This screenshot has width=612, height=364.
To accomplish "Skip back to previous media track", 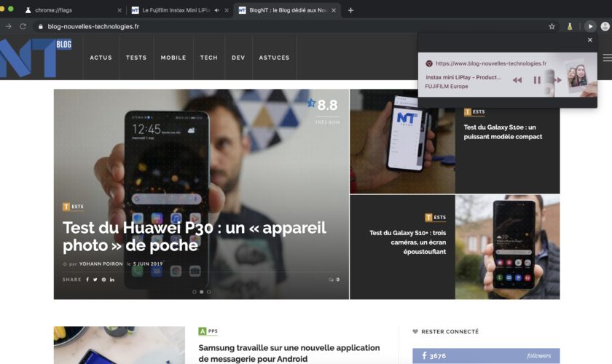I will [x=517, y=80].
